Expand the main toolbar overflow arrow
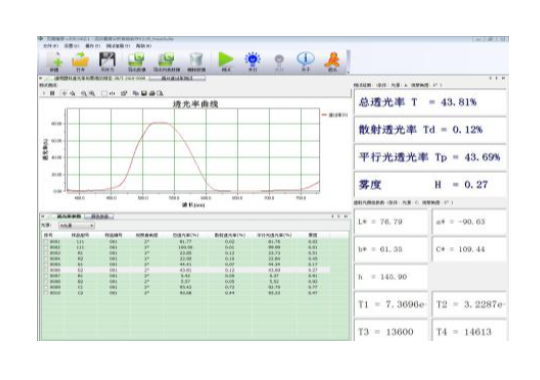540x380 pixels. (x=348, y=72)
